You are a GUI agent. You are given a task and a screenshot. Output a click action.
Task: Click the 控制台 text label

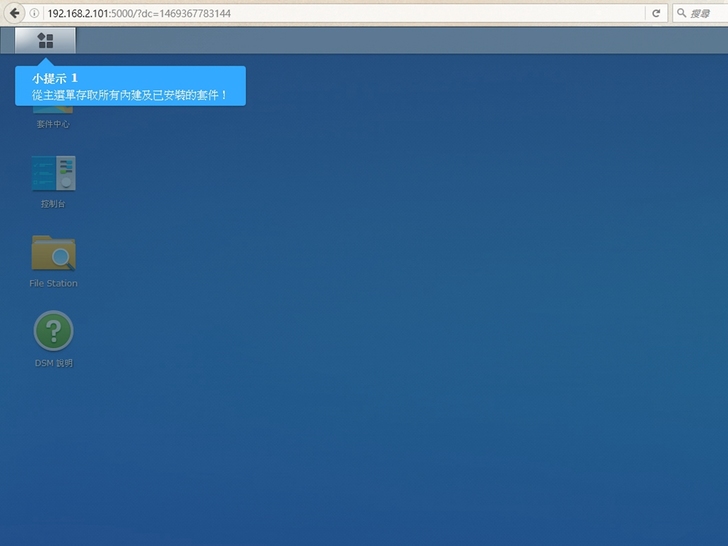pos(53,204)
